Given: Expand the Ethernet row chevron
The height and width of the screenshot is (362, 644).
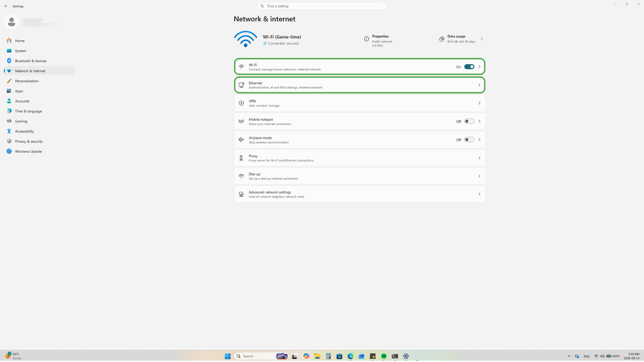Looking at the screenshot, I should pos(479,85).
